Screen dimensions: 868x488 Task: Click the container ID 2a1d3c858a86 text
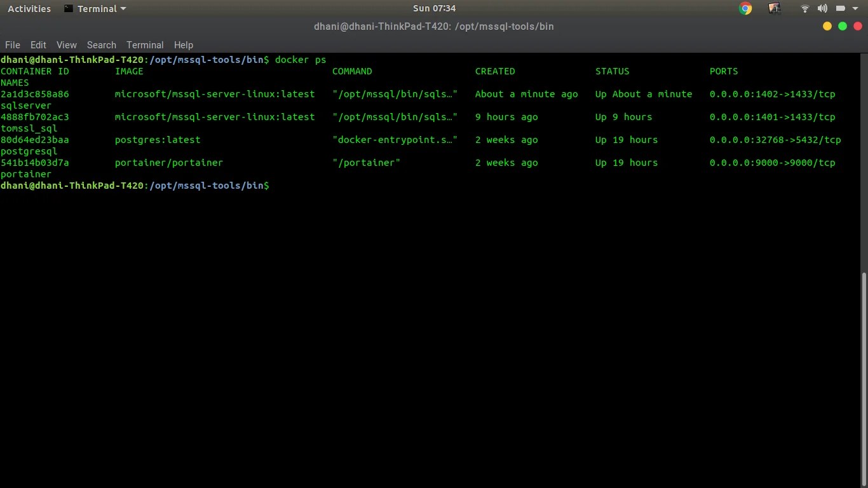click(x=35, y=94)
